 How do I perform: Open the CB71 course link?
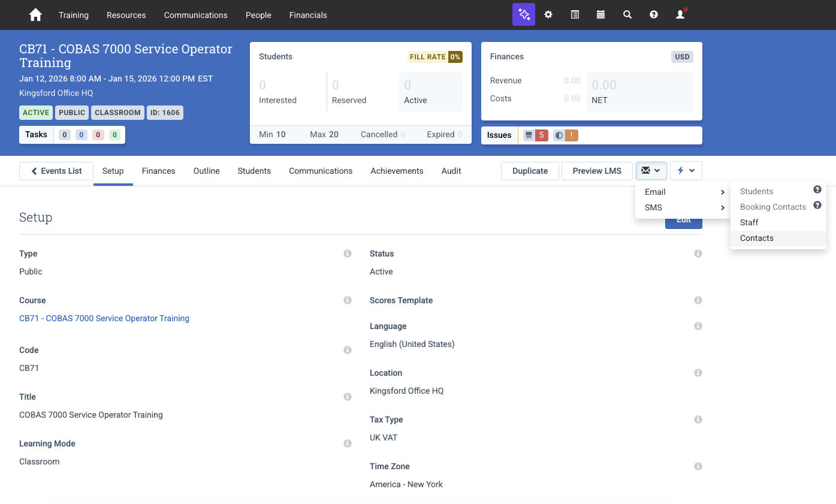click(104, 318)
